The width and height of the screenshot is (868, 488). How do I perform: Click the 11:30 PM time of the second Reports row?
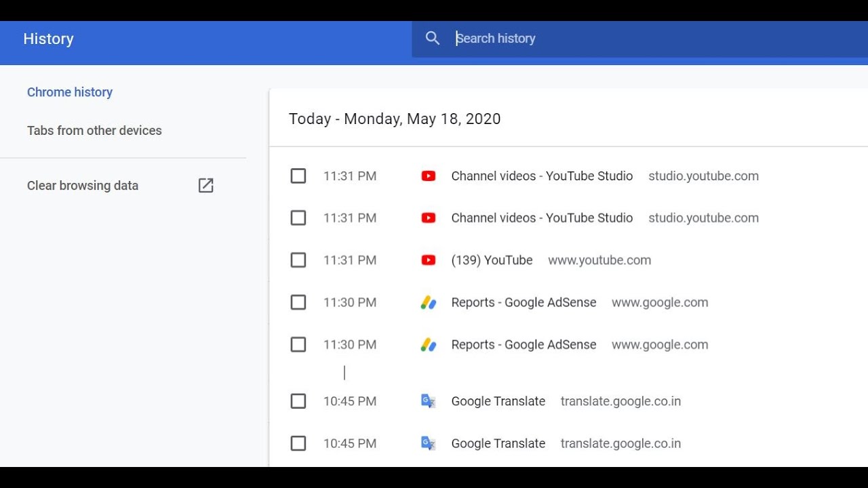point(350,344)
